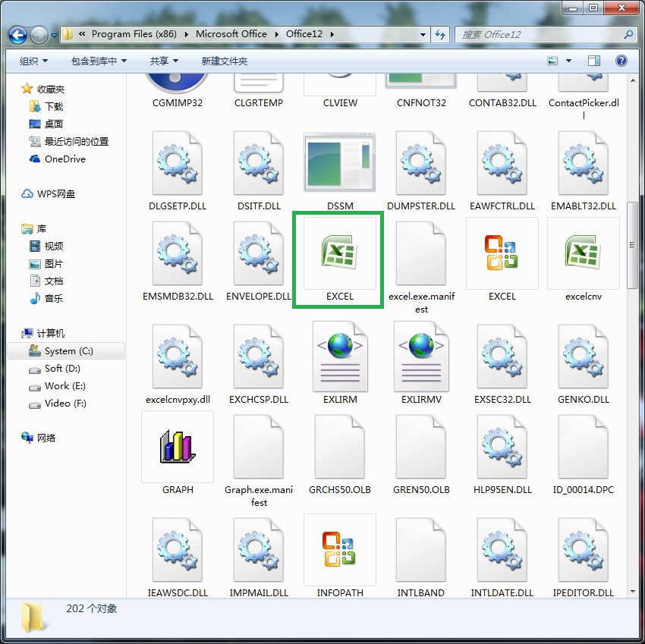
Task: Open the help question mark button
Action: click(621, 61)
